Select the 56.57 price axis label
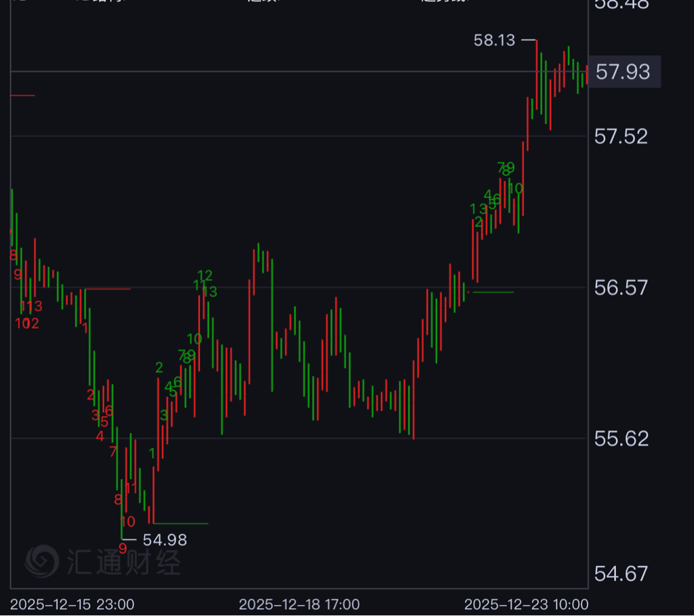This screenshot has height=616, width=694. point(621,288)
